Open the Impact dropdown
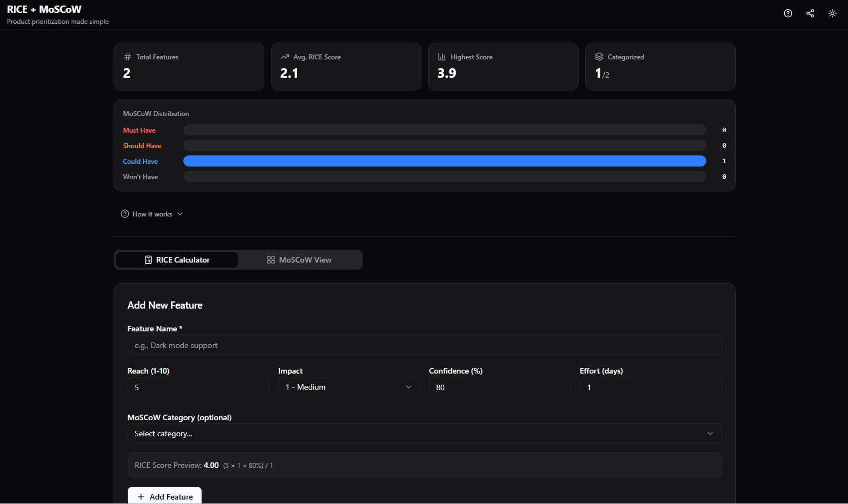Viewport: 848px width, 504px height. [349, 387]
